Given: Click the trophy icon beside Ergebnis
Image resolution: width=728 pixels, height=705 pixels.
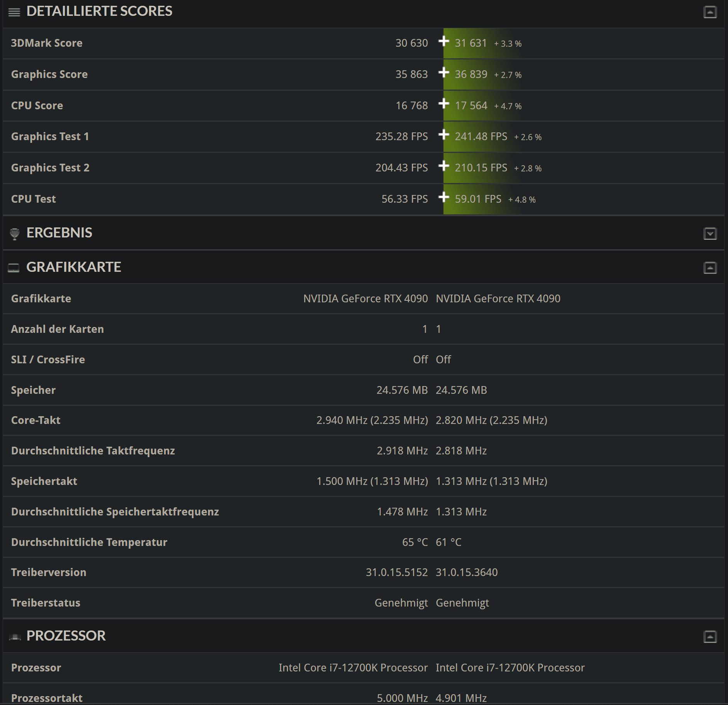Looking at the screenshot, I should click(15, 234).
